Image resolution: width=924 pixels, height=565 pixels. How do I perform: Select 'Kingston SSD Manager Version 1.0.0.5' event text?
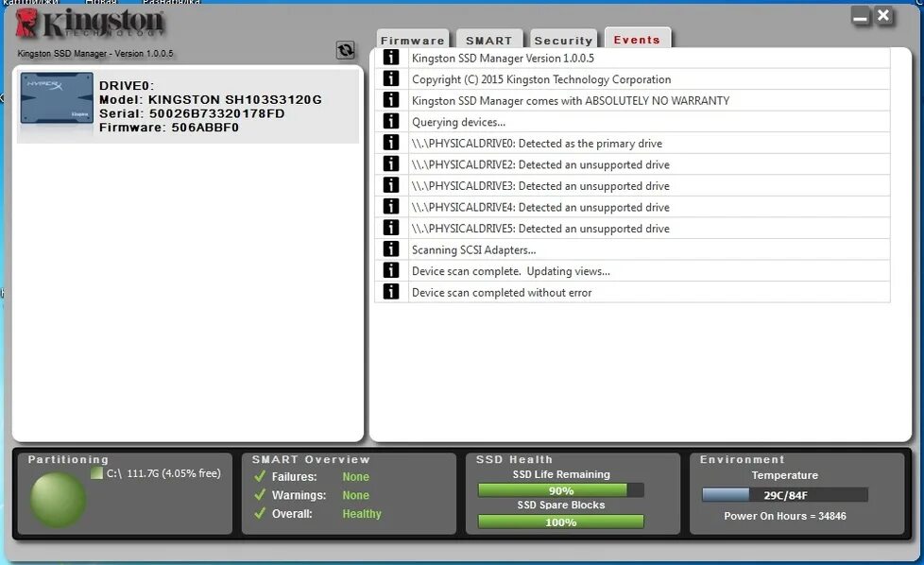click(503, 59)
